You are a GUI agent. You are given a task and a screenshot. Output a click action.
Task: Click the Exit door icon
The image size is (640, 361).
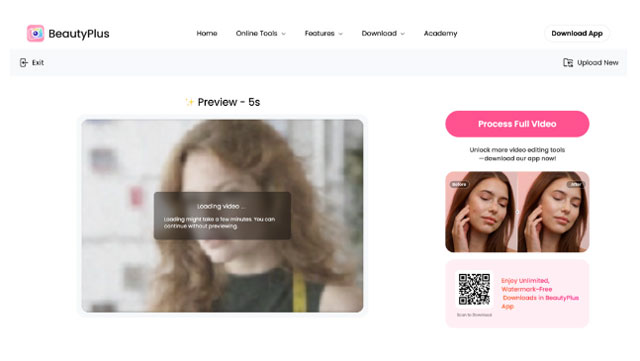pos(24,62)
